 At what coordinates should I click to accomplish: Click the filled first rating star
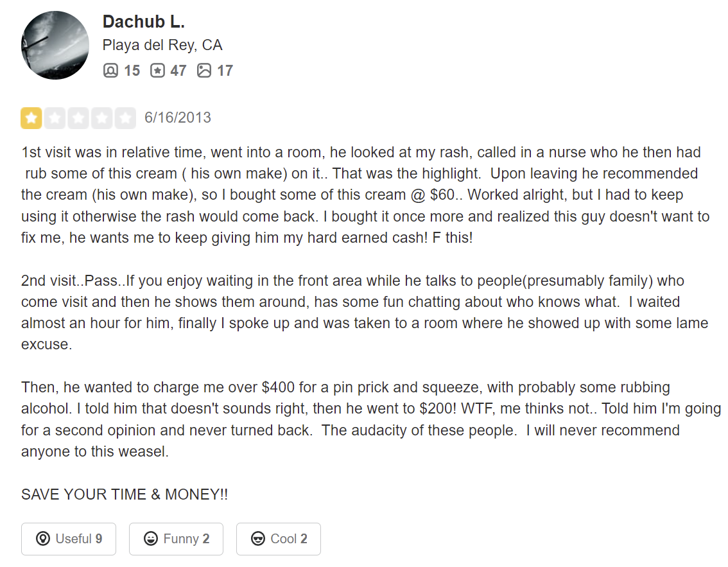click(31, 118)
